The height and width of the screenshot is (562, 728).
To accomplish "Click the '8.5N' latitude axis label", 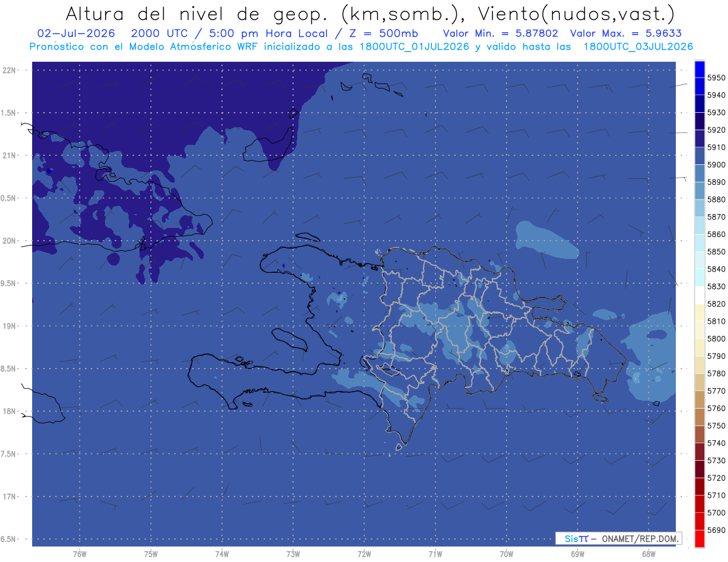I will tap(9, 369).
